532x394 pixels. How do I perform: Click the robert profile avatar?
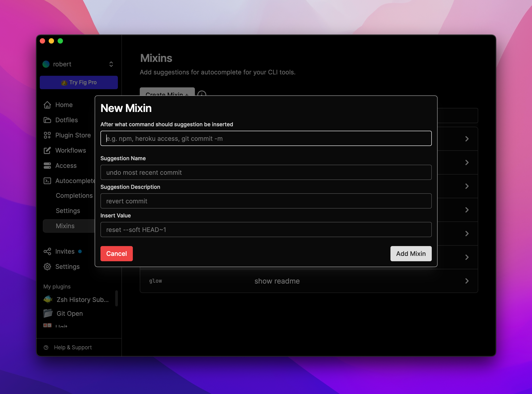[x=46, y=64]
